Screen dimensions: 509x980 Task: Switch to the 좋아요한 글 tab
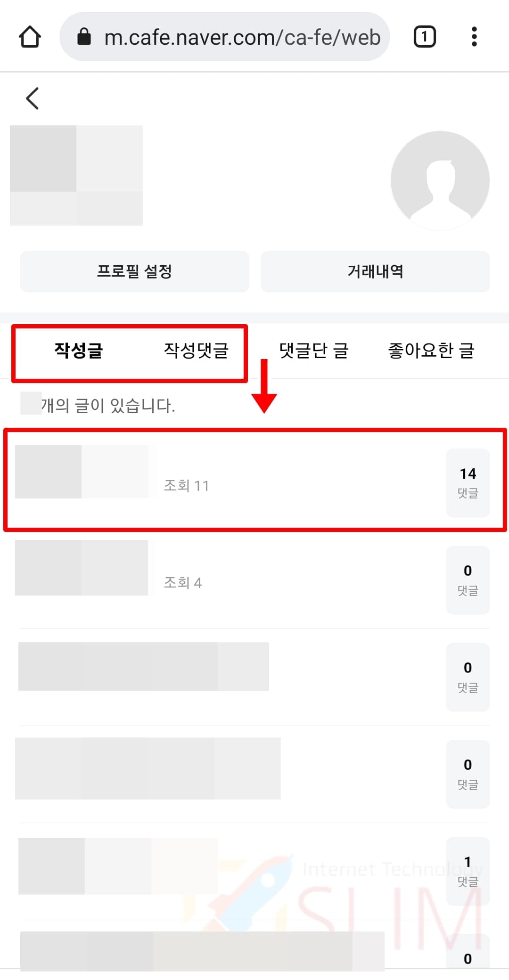[431, 350]
